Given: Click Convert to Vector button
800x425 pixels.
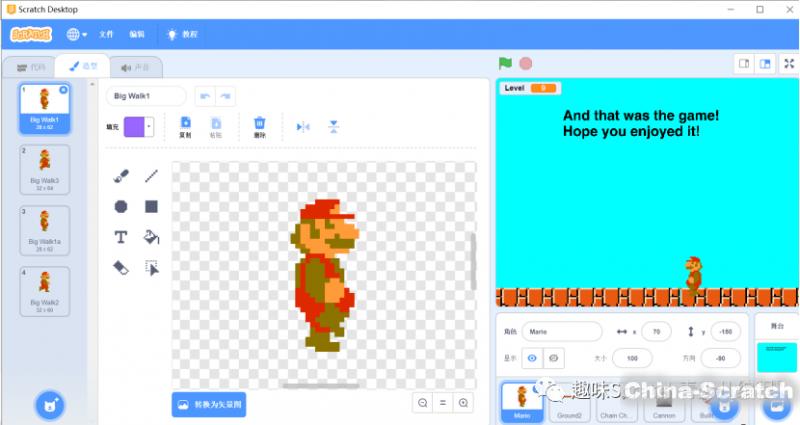Looking at the screenshot, I should pyautogui.click(x=208, y=403).
